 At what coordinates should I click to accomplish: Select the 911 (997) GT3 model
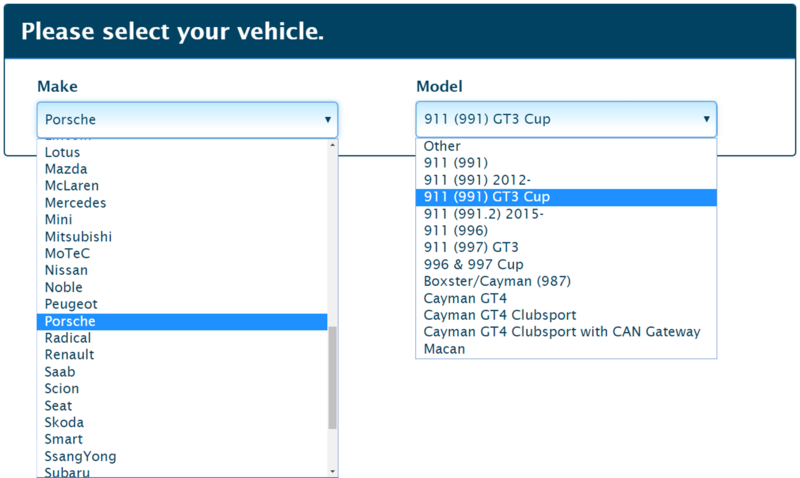click(566, 247)
